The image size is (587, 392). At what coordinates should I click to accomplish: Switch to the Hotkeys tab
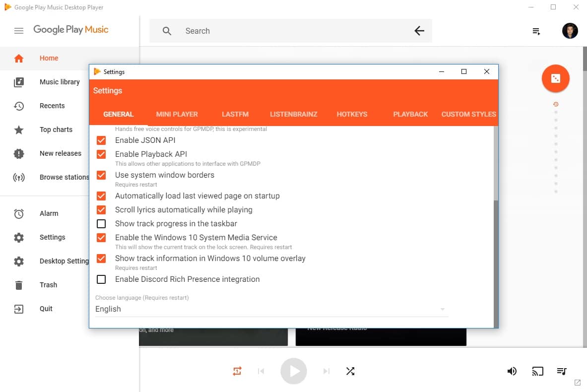click(x=352, y=114)
